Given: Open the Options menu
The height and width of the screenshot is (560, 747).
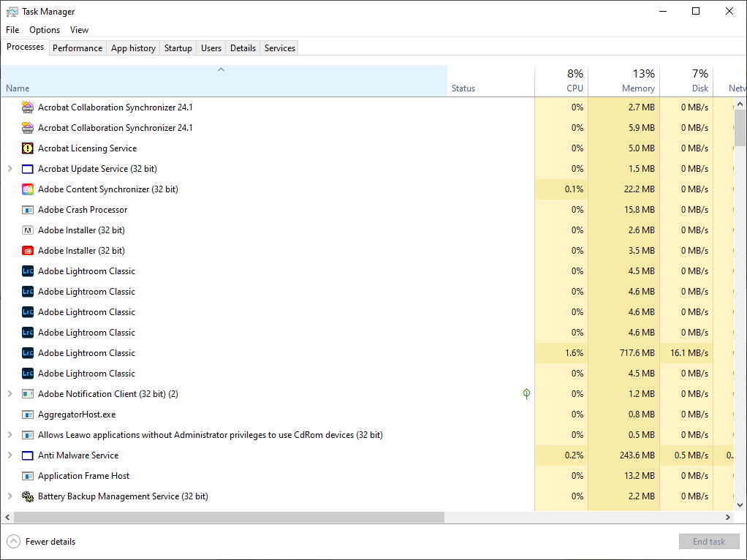Looking at the screenshot, I should [44, 29].
